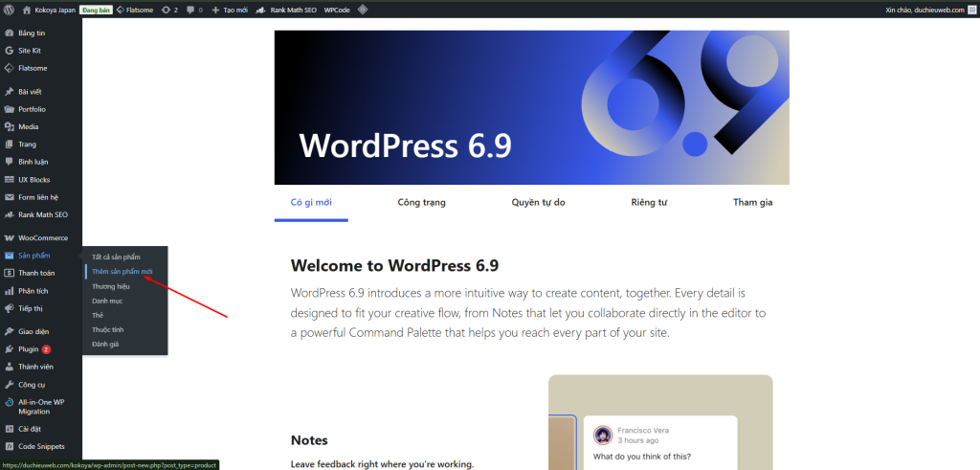Switch to the Tham gia tab

(x=752, y=203)
